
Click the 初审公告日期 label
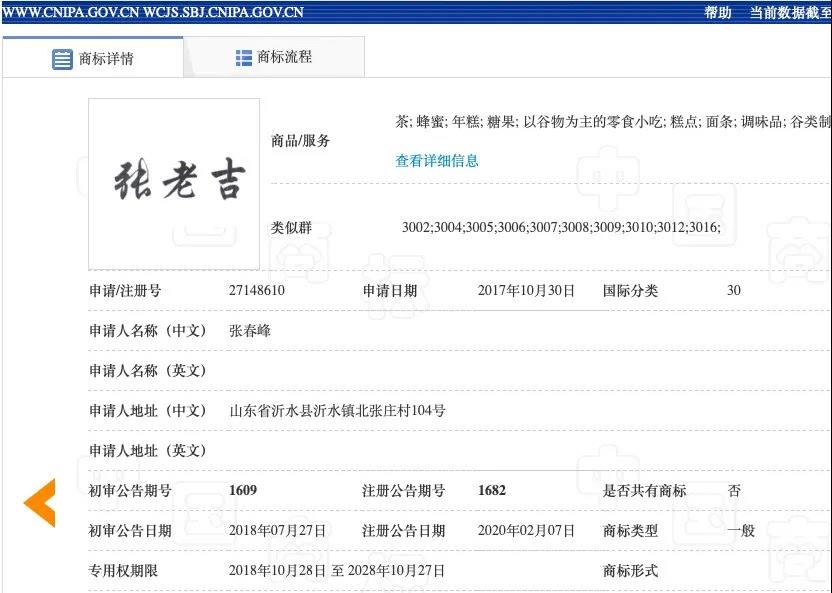click(x=130, y=530)
